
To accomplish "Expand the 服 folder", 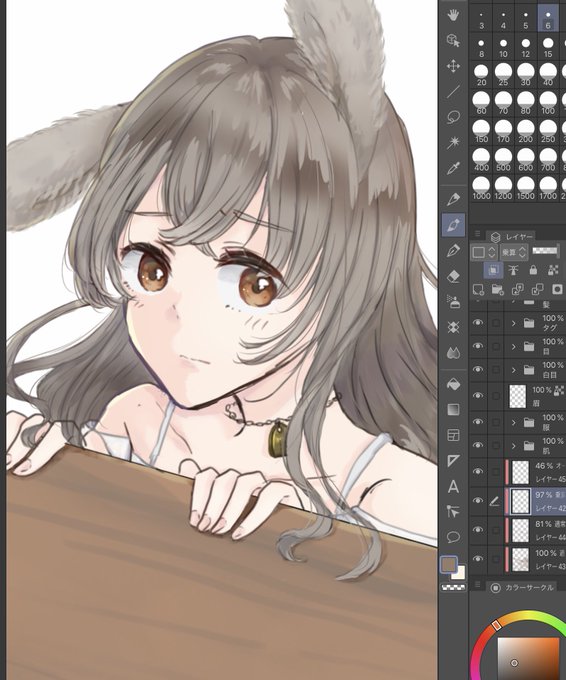I will [514, 422].
